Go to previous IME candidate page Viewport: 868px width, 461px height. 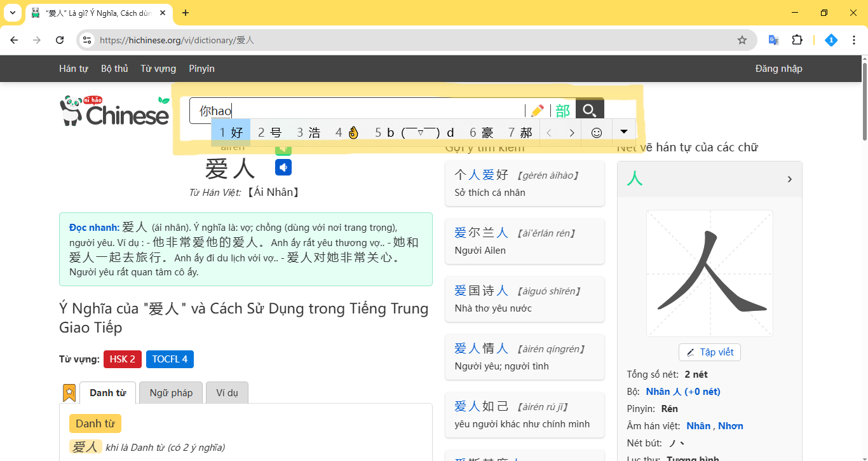coord(549,132)
